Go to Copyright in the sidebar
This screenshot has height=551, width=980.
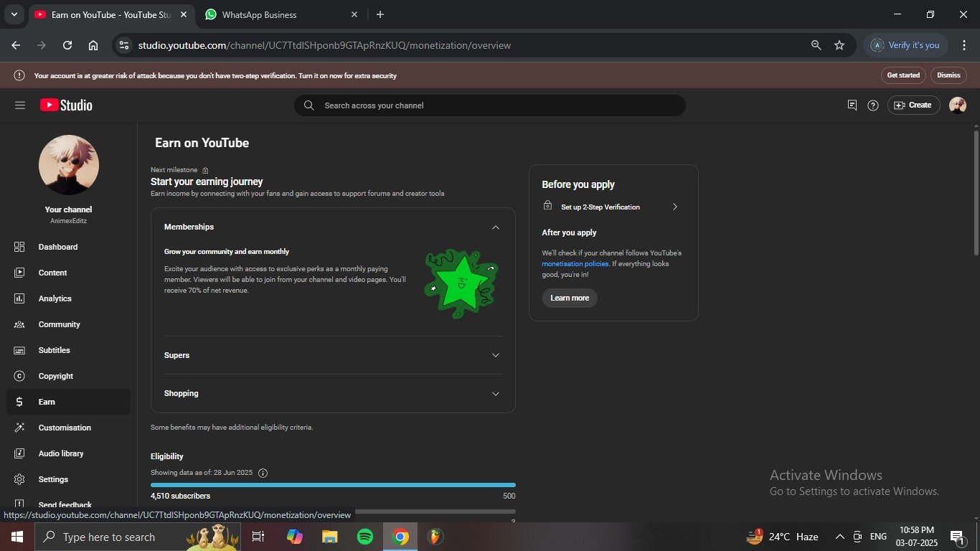point(68,376)
